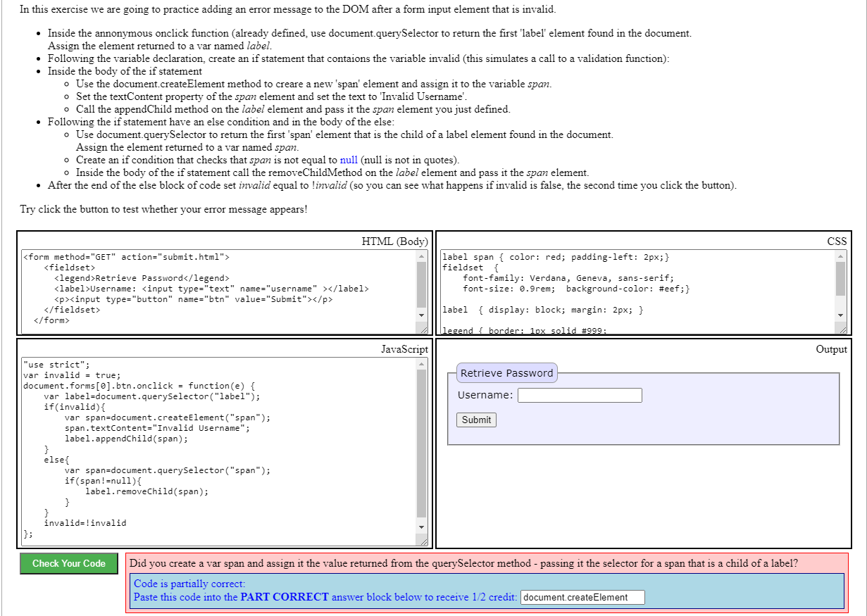The height and width of the screenshot is (616, 867).
Task: Click the HTML (Body) editor down scroll arrow
Action: (x=422, y=315)
